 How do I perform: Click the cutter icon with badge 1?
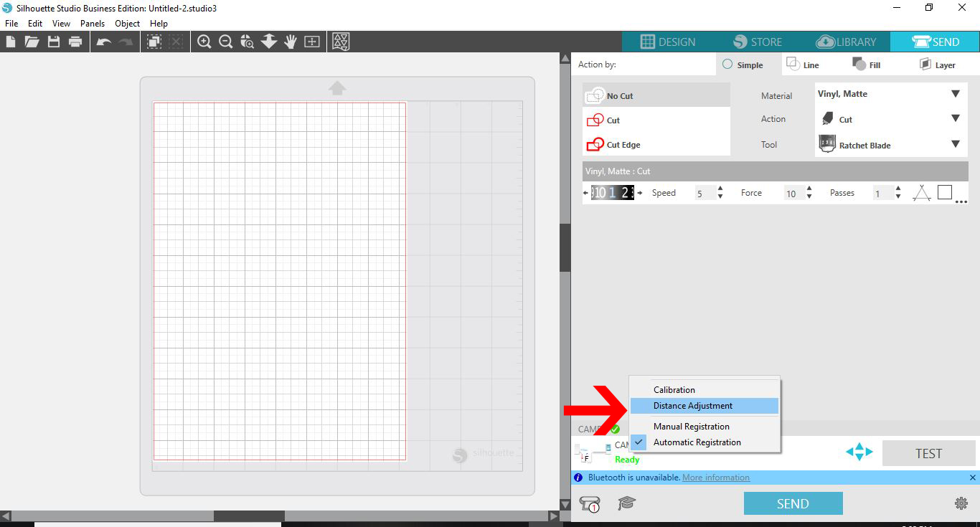click(x=590, y=503)
